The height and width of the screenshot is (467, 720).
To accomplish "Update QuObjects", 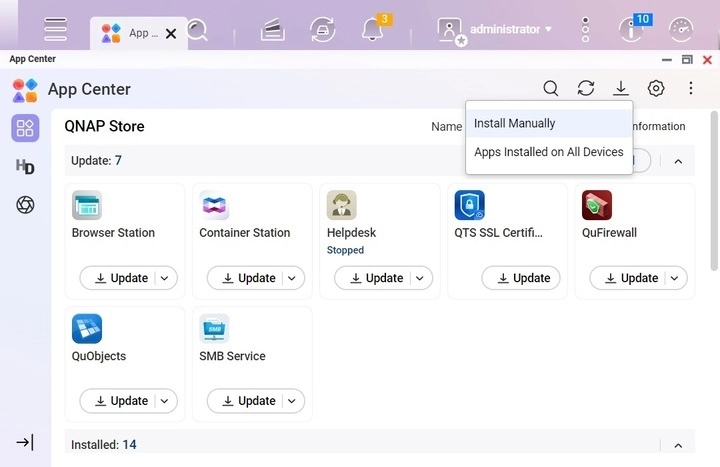I will [x=121, y=401].
